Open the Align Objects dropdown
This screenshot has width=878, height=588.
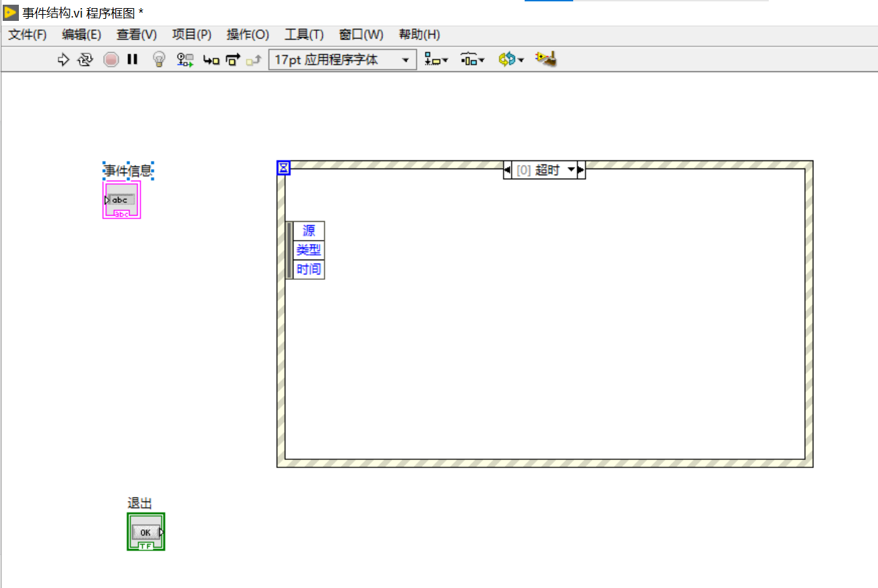436,59
